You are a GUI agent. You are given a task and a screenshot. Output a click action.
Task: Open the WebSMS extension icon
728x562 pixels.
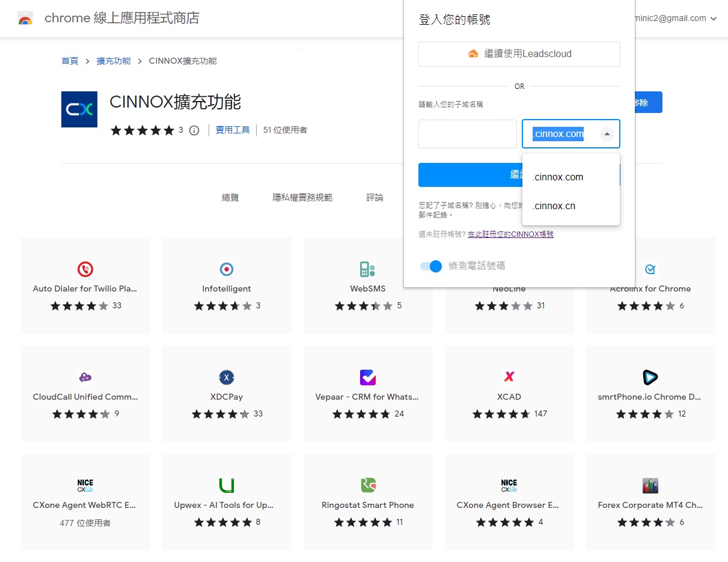[x=367, y=269]
